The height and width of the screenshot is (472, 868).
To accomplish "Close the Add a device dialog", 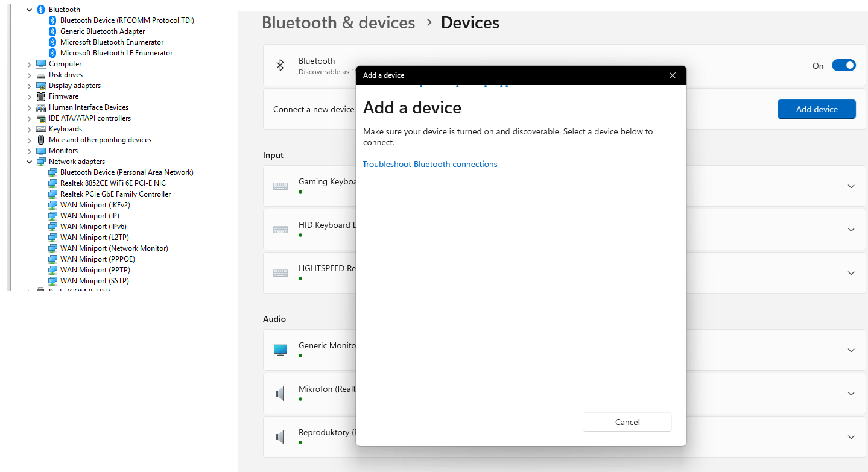I will [x=673, y=75].
